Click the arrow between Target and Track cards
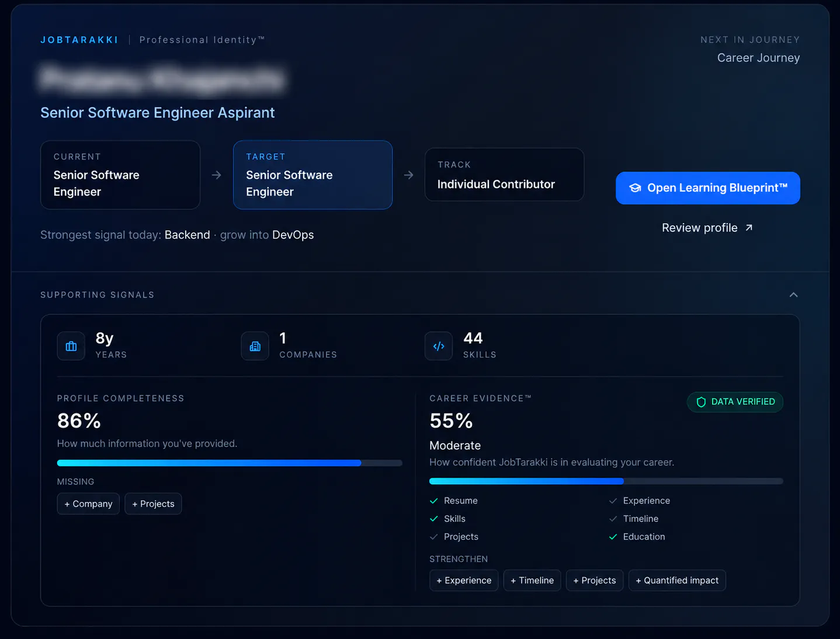 tap(409, 175)
